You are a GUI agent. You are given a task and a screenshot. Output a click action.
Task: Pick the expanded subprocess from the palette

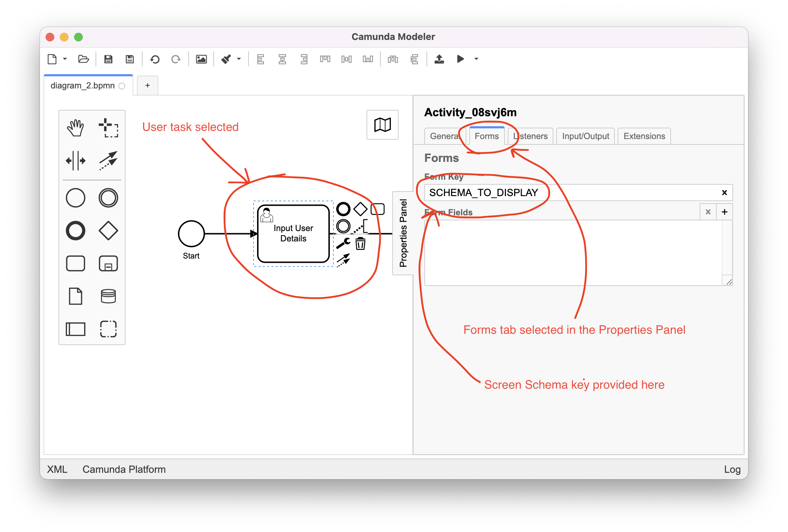[x=108, y=264]
